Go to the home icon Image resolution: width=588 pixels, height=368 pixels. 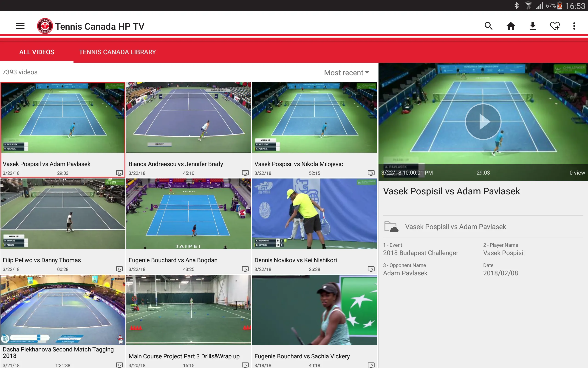[x=511, y=26]
